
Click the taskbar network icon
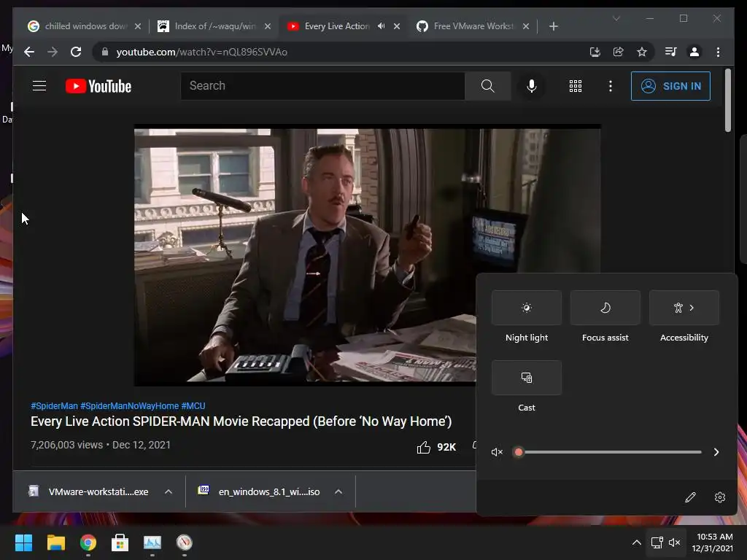[657, 542]
